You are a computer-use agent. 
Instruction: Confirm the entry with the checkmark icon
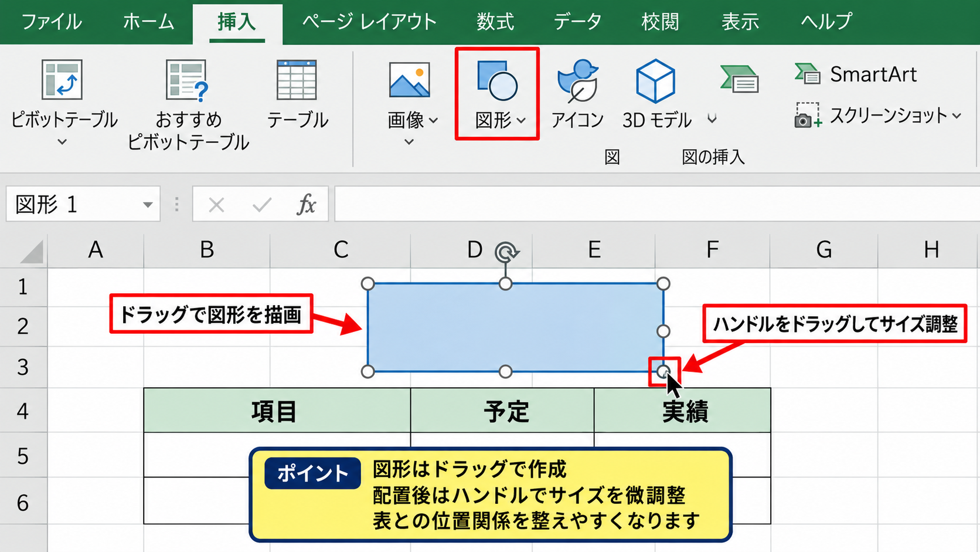click(x=261, y=205)
